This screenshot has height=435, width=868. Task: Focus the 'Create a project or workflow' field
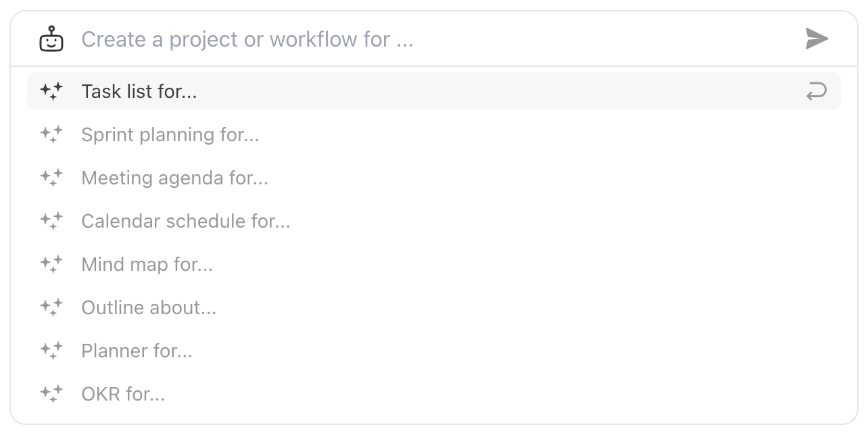(433, 39)
